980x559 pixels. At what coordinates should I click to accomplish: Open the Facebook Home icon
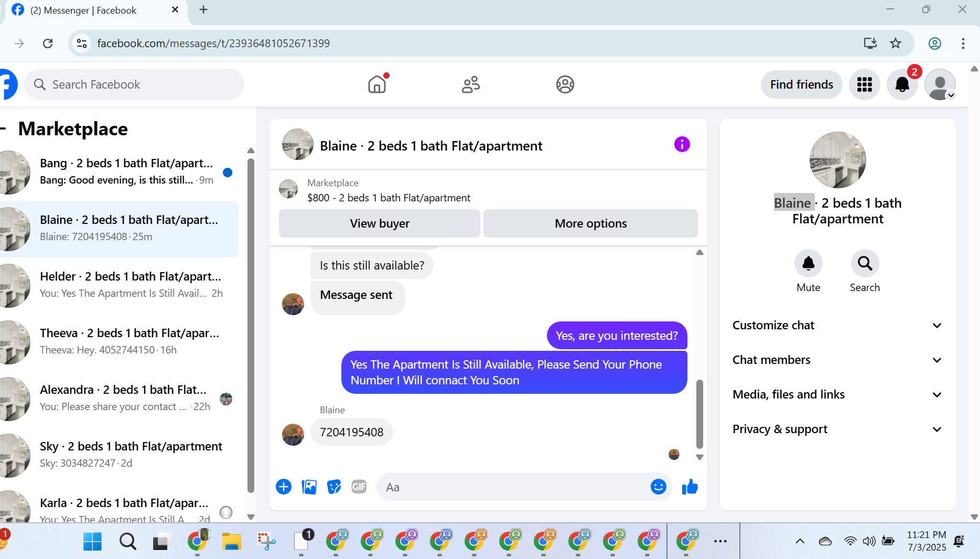click(x=377, y=84)
